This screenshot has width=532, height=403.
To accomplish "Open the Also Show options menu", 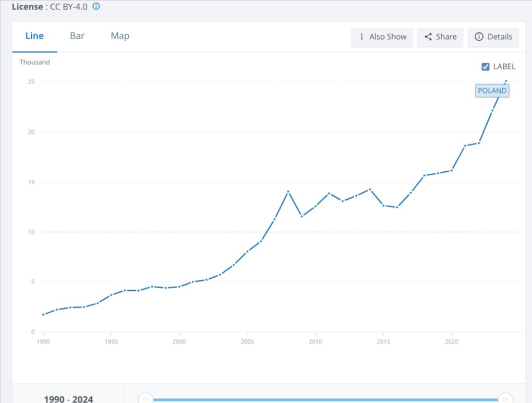I will 382,37.
